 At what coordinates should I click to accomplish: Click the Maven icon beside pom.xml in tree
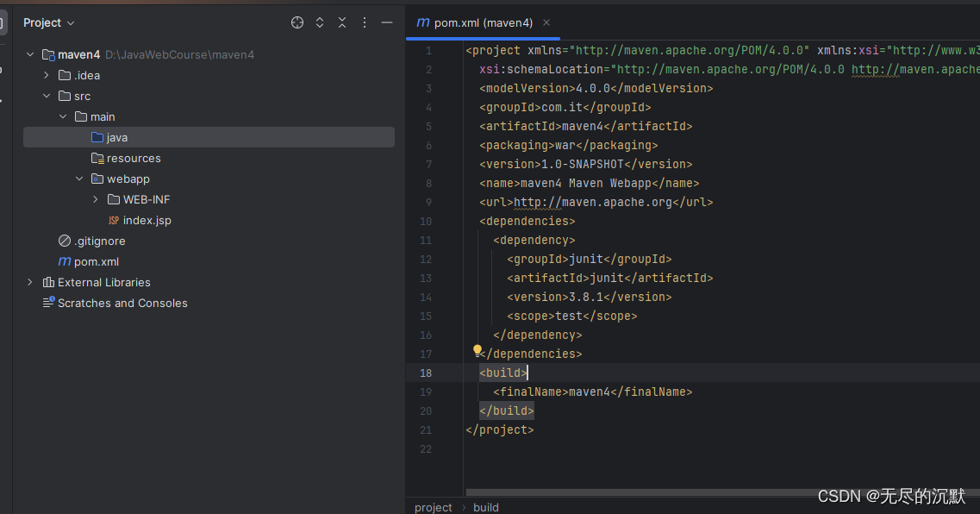pyautogui.click(x=65, y=261)
